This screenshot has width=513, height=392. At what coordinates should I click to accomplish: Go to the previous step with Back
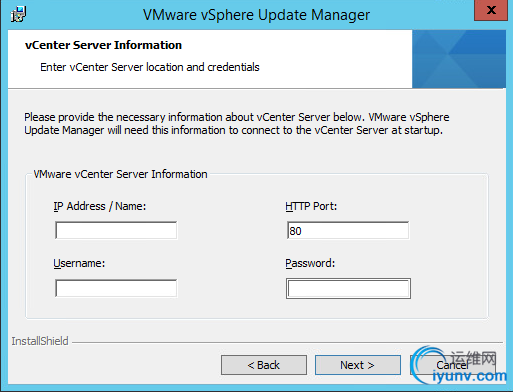coord(264,365)
